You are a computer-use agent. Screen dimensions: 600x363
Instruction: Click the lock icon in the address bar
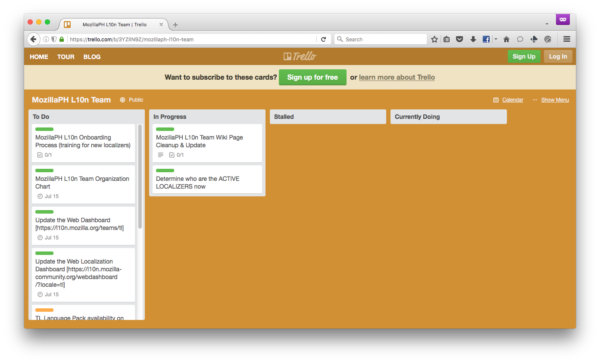click(x=61, y=39)
